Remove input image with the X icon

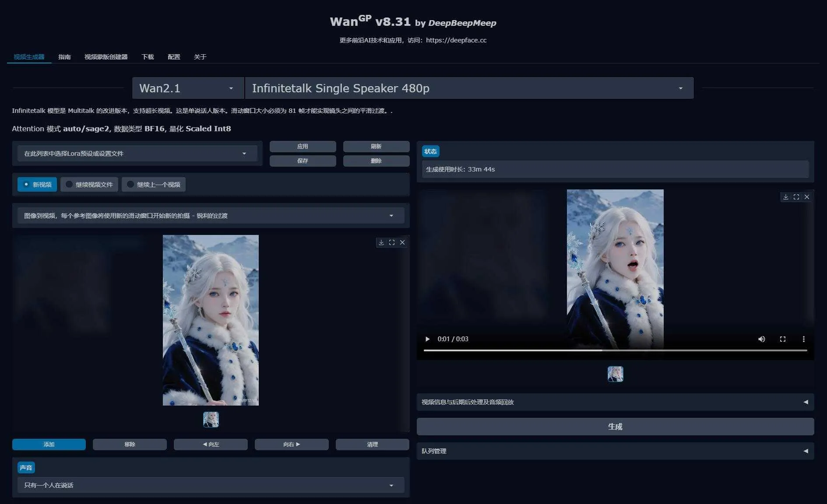click(402, 242)
